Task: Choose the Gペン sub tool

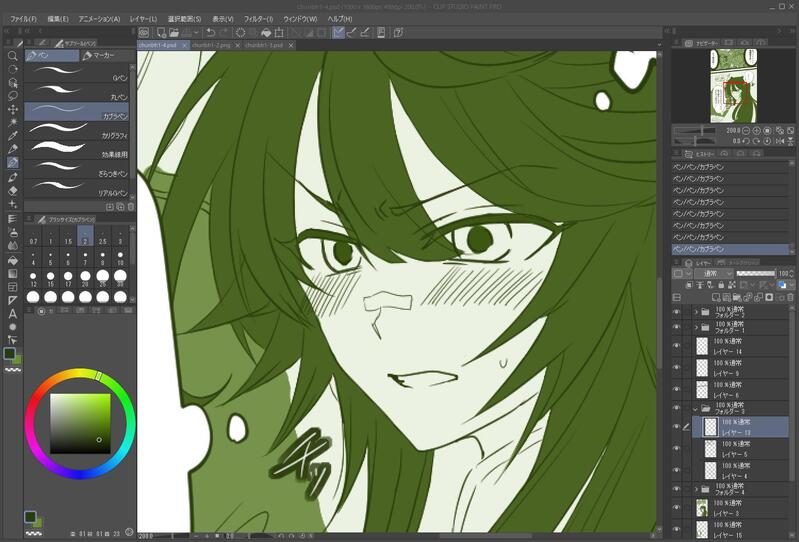Action: pyautogui.click(x=76, y=73)
